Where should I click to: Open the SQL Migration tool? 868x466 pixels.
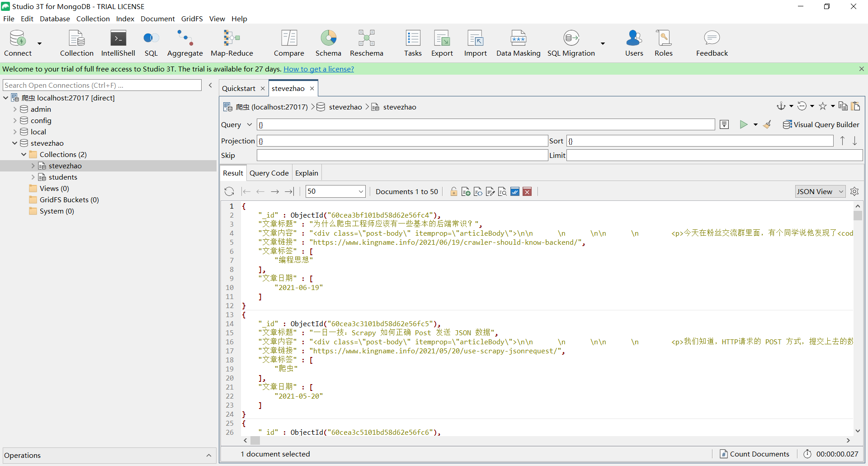tap(571, 43)
